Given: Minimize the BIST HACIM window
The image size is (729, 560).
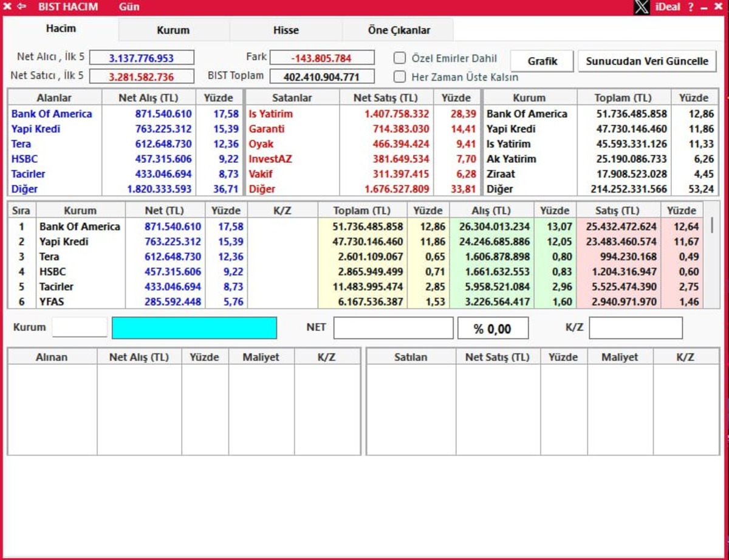Looking at the screenshot, I should (x=704, y=7).
